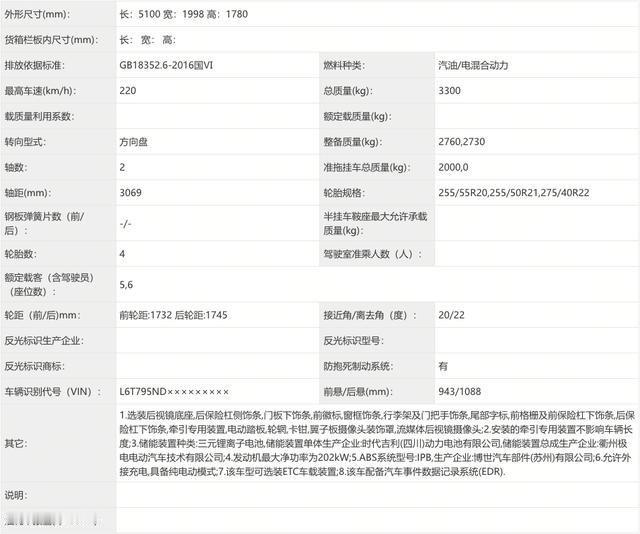640x534 pixels.
Task: Click the 接近角/离去角(度) label
Action: [370, 315]
